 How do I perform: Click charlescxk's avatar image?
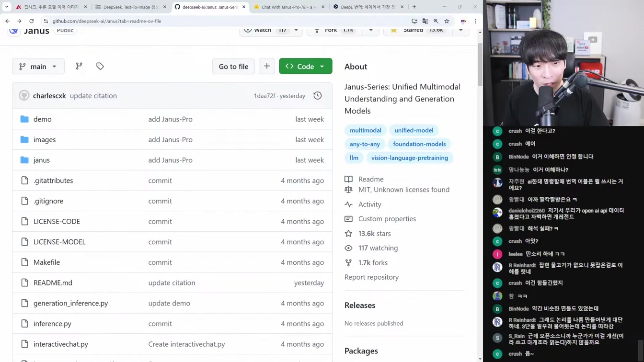pyautogui.click(x=24, y=96)
